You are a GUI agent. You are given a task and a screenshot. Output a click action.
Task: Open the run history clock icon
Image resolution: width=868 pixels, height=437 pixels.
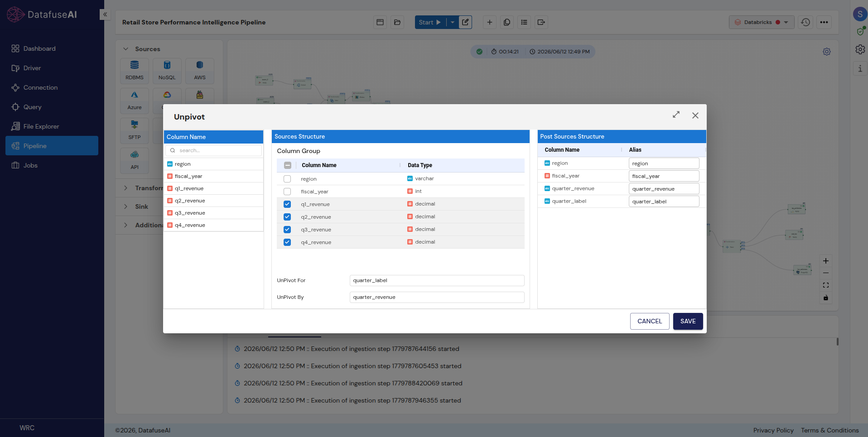(x=805, y=22)
